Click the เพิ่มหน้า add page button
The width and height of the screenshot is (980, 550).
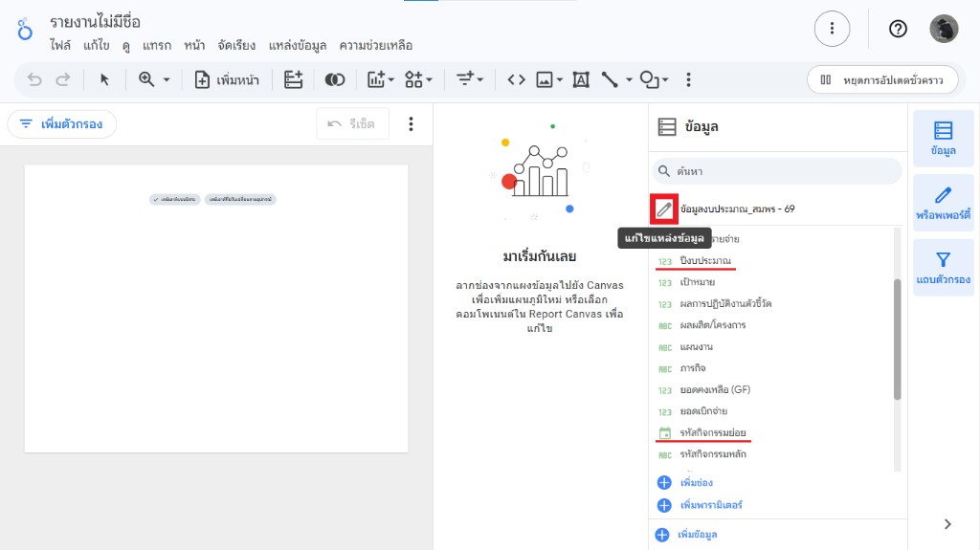[227, 80]
